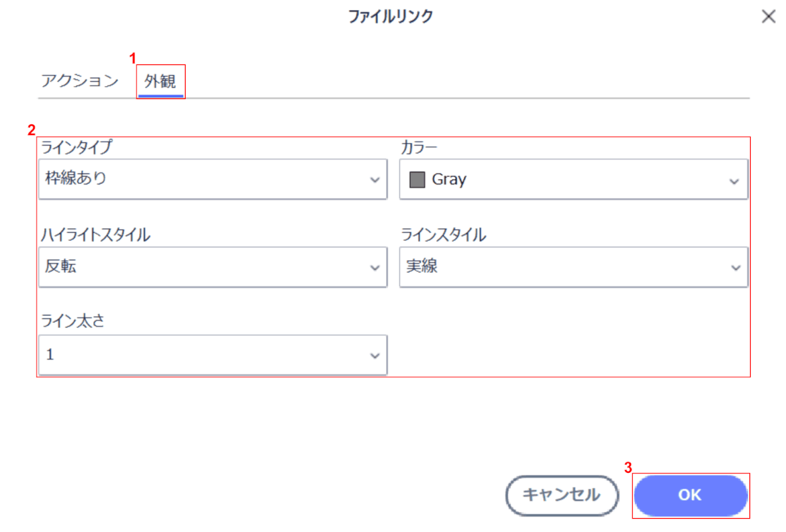Click the chevron arrow of ライン太さ field
The width and height of the screenshot is (786, 532).
pyautogui.click(x=375, y=356)
